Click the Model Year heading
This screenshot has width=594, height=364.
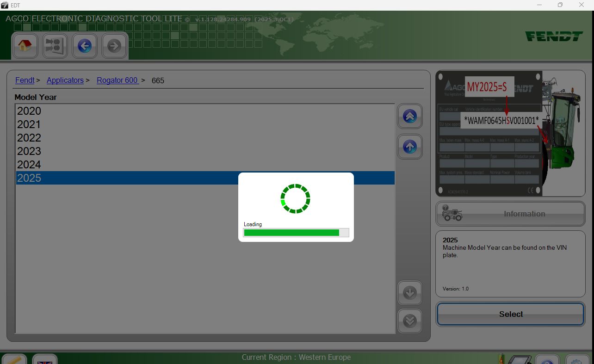36,97
